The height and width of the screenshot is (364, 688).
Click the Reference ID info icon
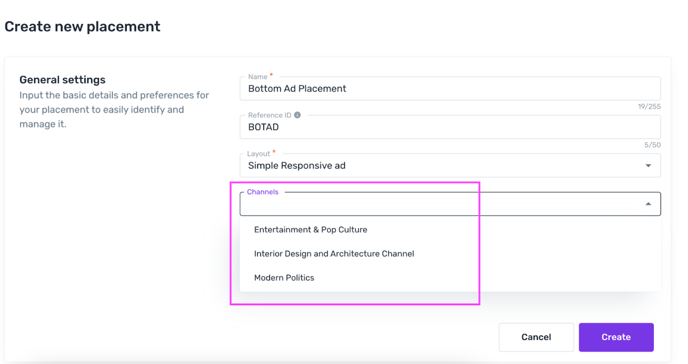pos(297,115)
